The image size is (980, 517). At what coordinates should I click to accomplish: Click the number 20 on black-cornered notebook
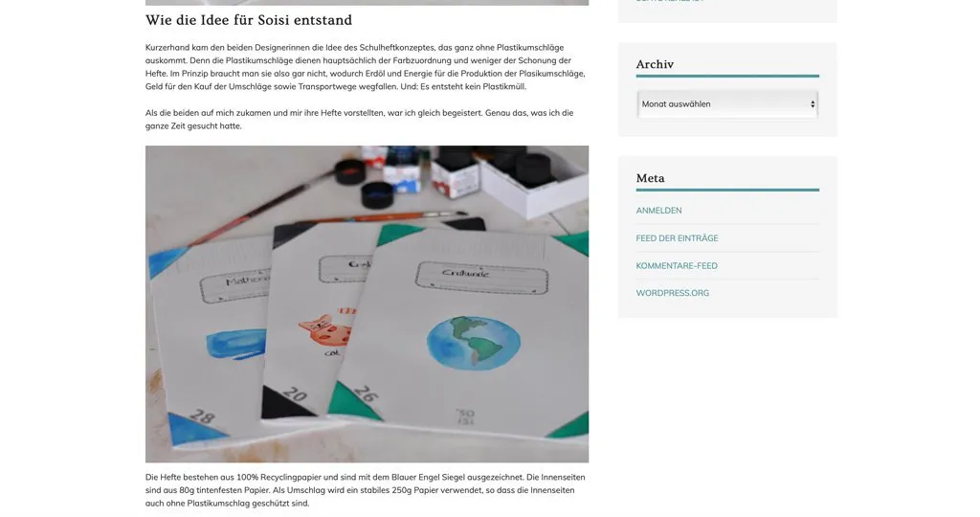(x=295, y=395)
